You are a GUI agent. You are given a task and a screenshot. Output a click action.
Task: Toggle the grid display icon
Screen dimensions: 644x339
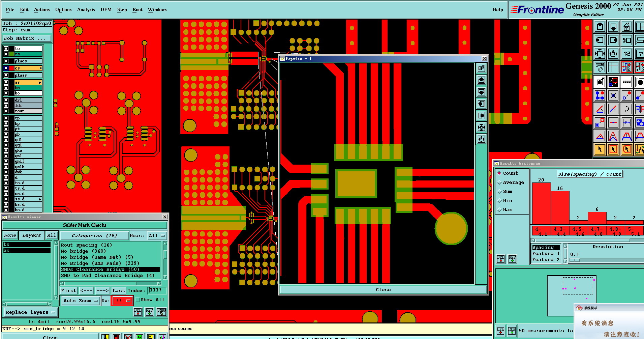613,67
